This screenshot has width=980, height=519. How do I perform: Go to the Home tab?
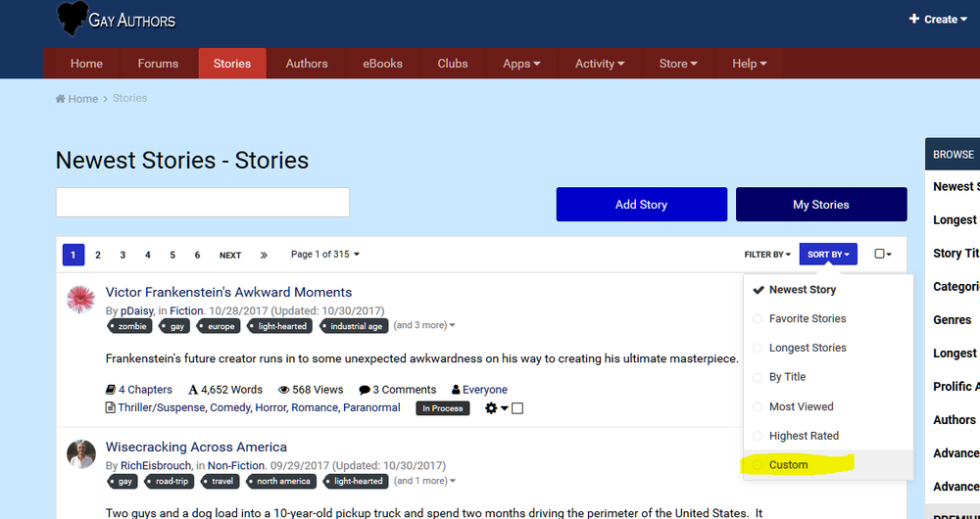point(86,63)
